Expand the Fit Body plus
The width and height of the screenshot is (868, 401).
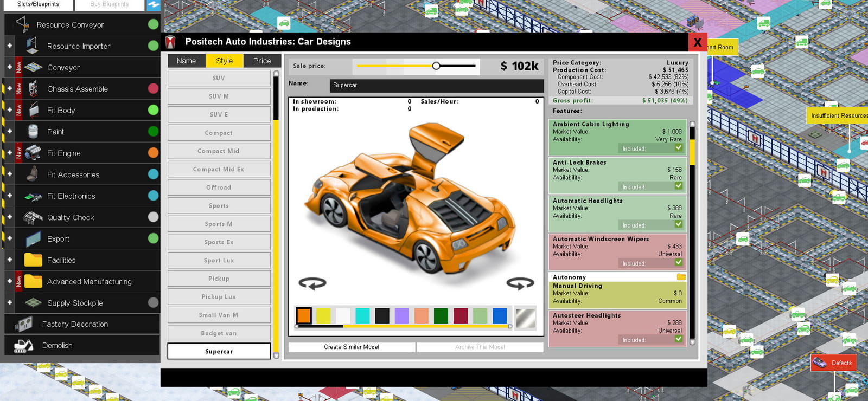9,110
